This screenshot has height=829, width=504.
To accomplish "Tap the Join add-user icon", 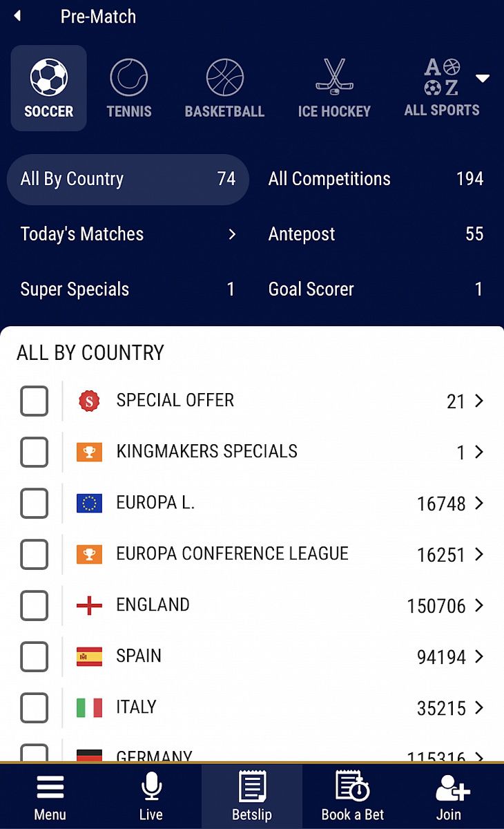I will tap(452, 788).
